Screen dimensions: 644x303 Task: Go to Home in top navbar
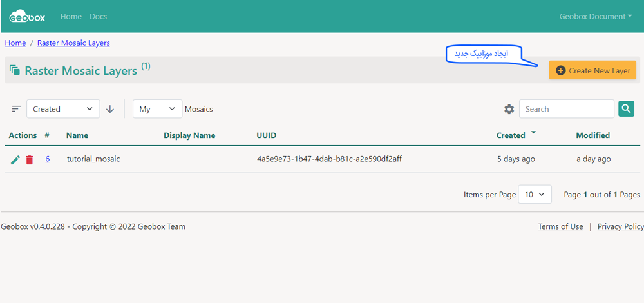71,17
